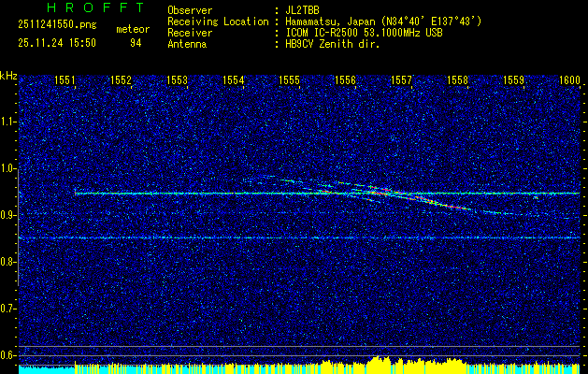Select the 1555 time marker
Screen dimensions: 588x374
(290, 81)
